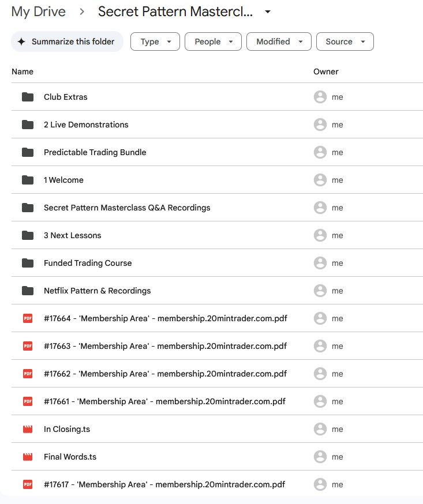Image resolution: width=423 pixels, height=504 pixels.
Task: Click the sparkle icon in Summarize this folder
Action: tap(21, 42)
